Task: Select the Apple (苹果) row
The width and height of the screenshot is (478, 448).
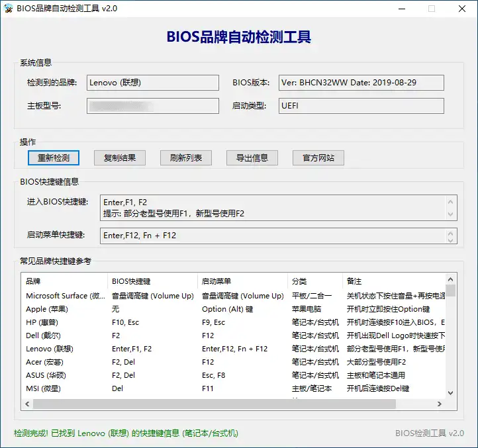Action: [233, 309]
